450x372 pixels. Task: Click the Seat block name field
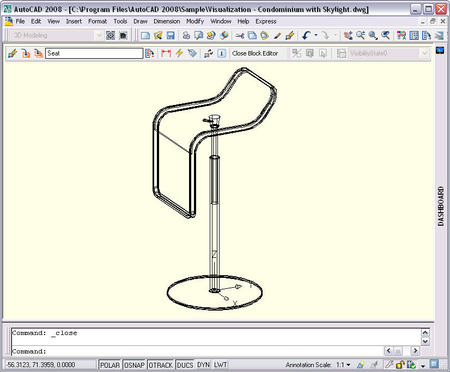pyautogui.click(x=94, y=53)
